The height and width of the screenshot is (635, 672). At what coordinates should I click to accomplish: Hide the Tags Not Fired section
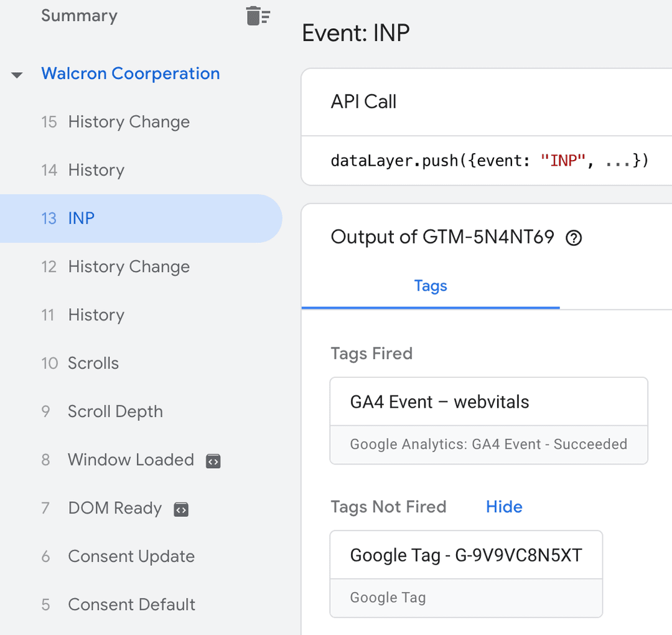click(504, 507)
